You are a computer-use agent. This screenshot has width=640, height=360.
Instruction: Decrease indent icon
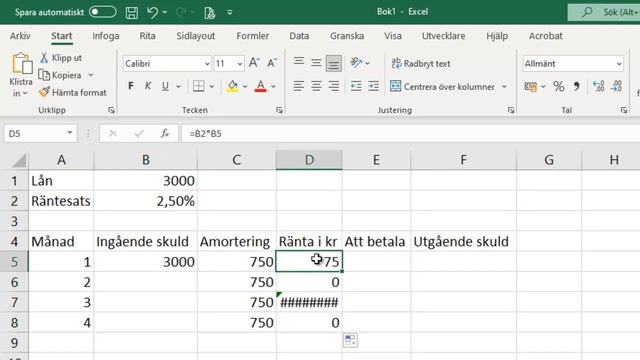tap(356, 86)
